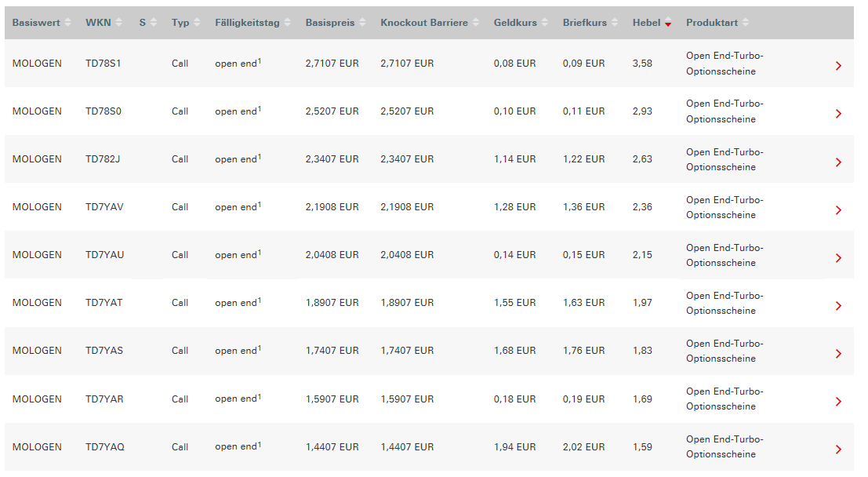
Task: Sort by Knockout Barriere column arrows
Action: pyautogui.click(x=475, y=23)
